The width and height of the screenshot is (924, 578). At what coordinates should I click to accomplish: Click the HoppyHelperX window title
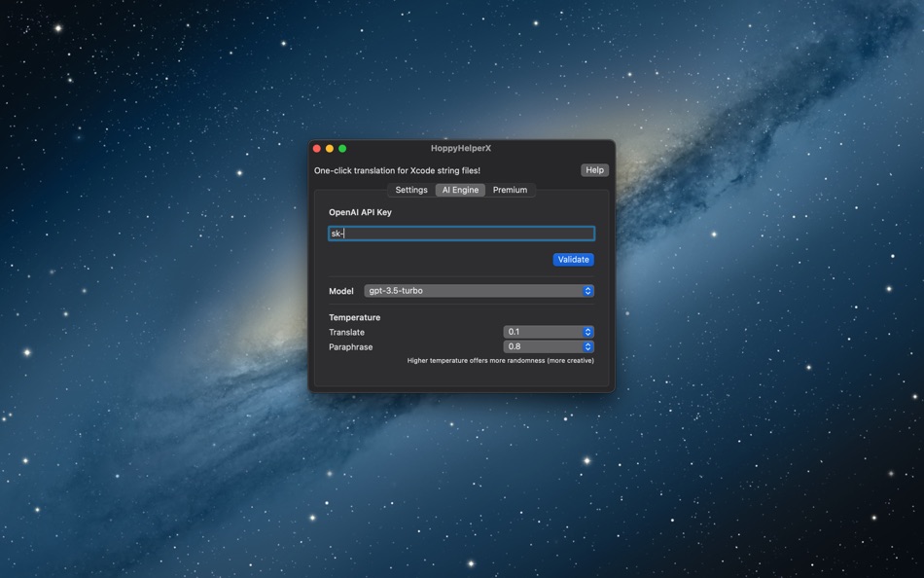coord(461,149)
